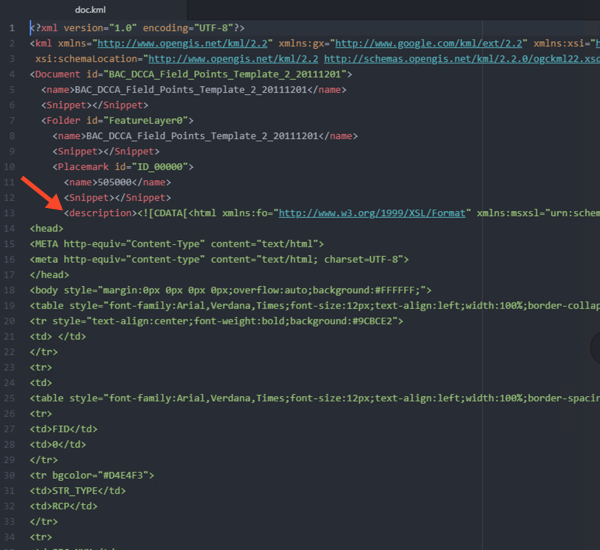The image size is (600, 550).
Task: Click the table style line 19
Action: (x=315, y=306)
